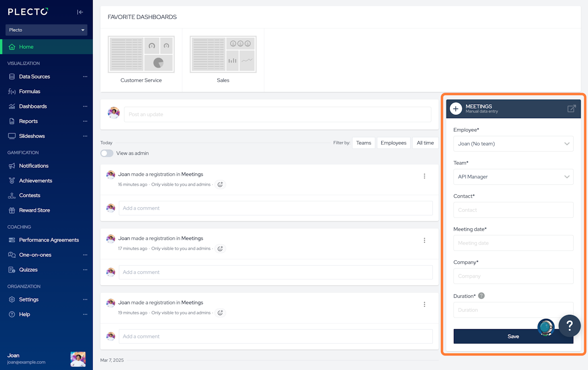Expand the Reports more options menu
The image size is (588, 370).
[85, 121]
